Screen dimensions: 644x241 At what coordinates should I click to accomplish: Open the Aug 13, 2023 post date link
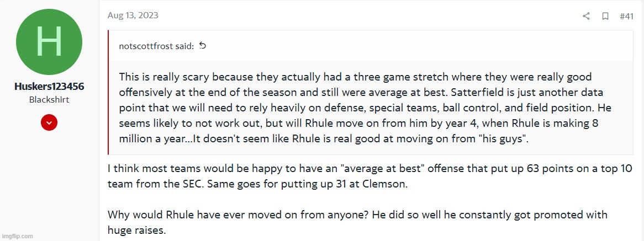click(x=133, y=15)
